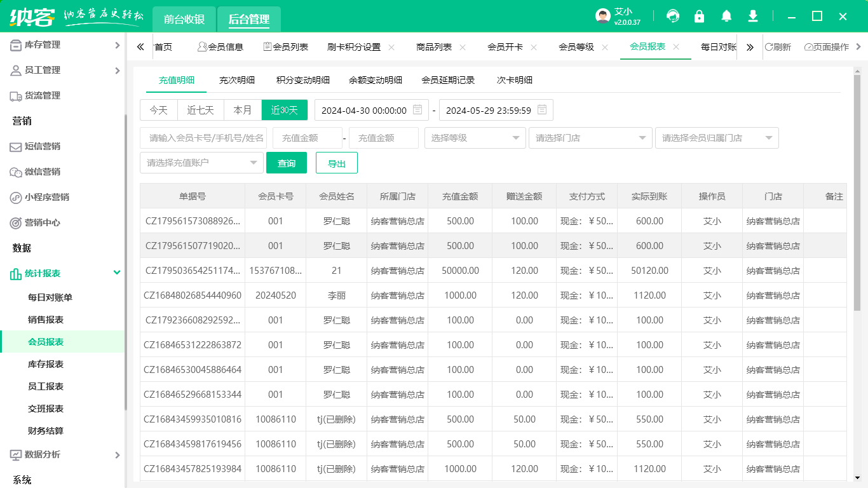868x488 pixels.
Task: Switch to the 积分变动明细 tab
Action: (x=303, y=80)
